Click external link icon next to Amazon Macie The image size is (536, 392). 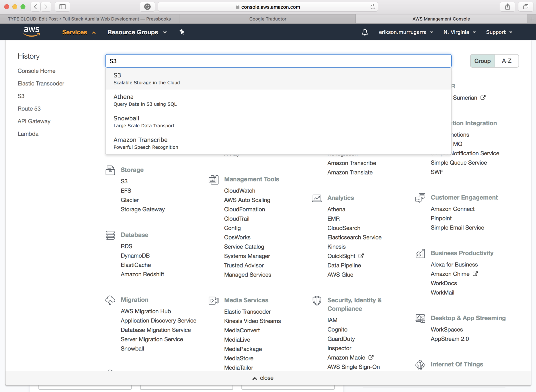[371, 357]
